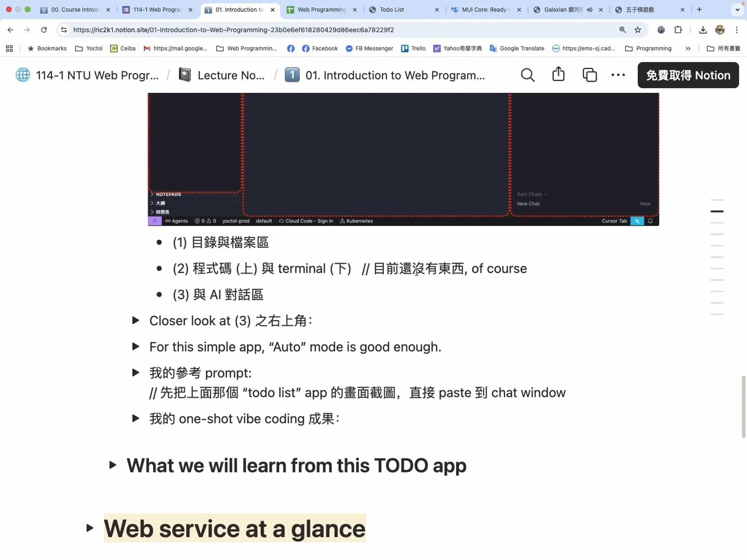747x560 pixels.
Task: Reload the page with the refresh icon
Action: [x=44, y=30]
